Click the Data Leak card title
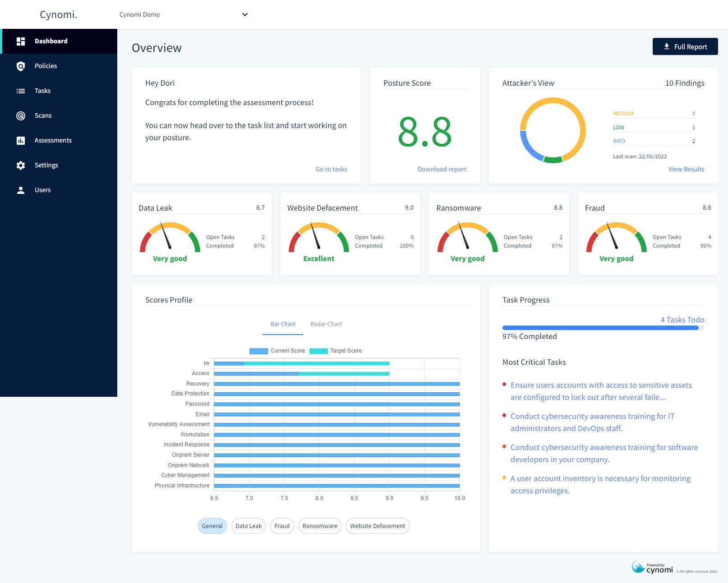This screenshot has height=583, width=728. tap(155, 208)
